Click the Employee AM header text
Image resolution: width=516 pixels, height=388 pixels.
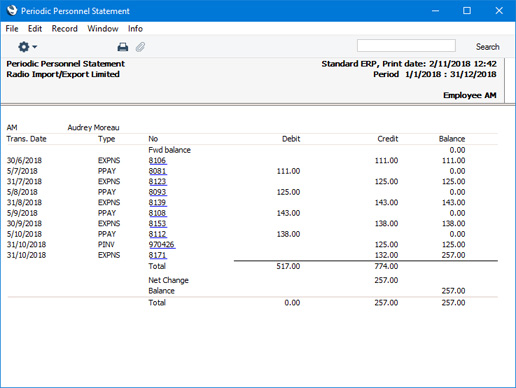[x=470, y=95]
